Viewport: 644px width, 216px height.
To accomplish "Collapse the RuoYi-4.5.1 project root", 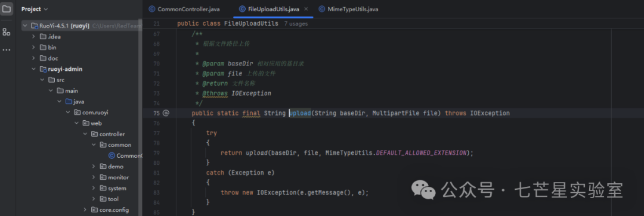I will pyautogui.click(x=25, y=26).
